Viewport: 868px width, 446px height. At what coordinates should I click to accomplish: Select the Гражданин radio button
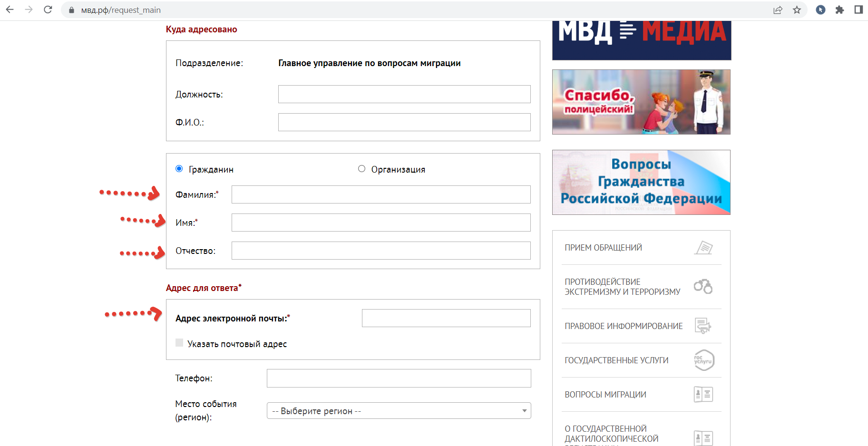(x=179, y=169)
